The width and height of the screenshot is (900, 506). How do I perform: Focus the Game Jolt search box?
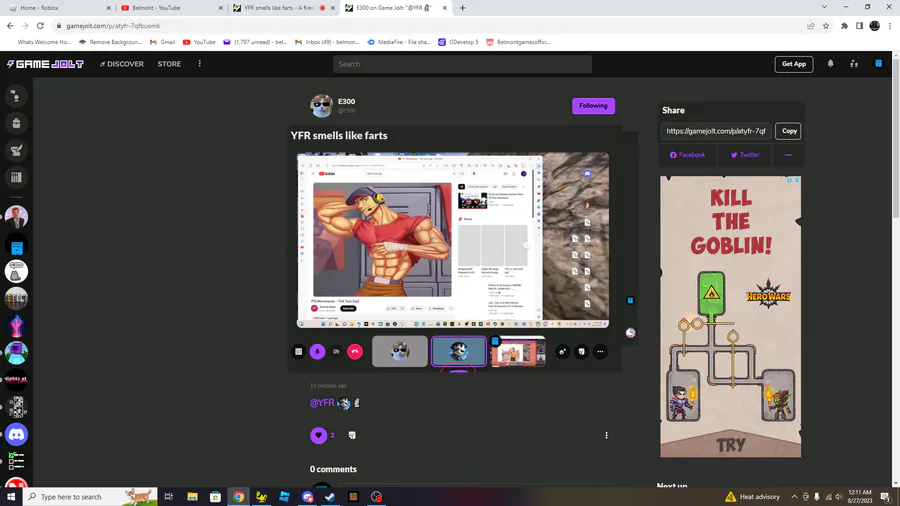(x=462, y=64)
